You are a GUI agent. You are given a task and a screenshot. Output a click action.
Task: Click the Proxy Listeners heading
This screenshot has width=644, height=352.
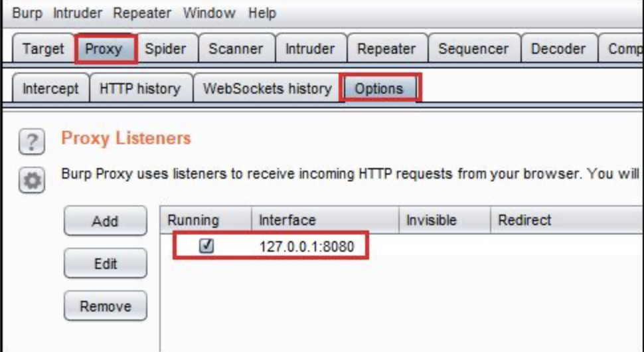point(126,138)
